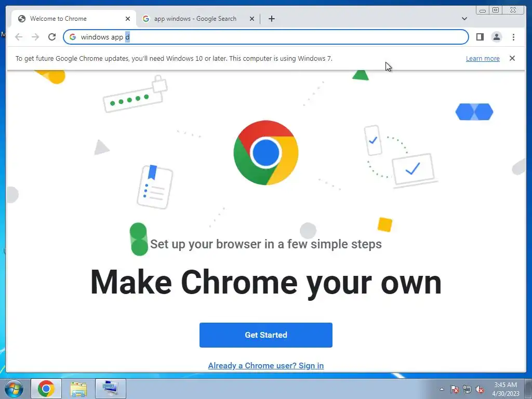Show hidden system tray icons
532x399 pixels.
point(442,389)
